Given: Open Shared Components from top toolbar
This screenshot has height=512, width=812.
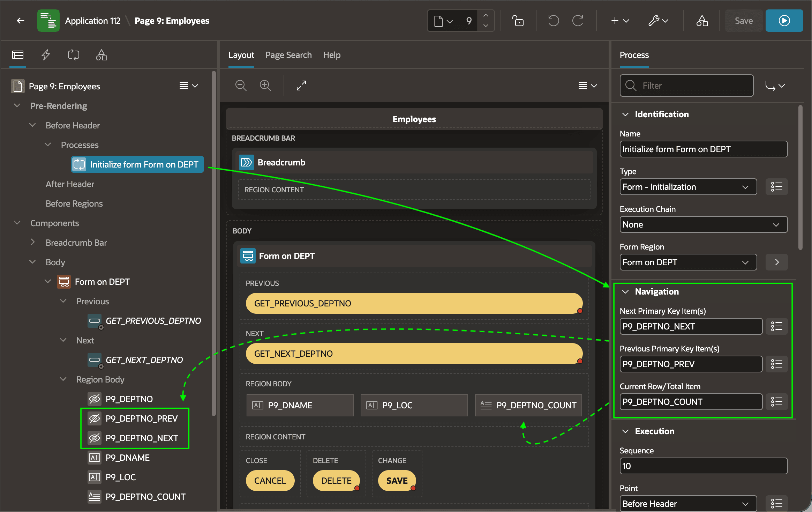Looking at the screenshot, I should tap(702, 21).
